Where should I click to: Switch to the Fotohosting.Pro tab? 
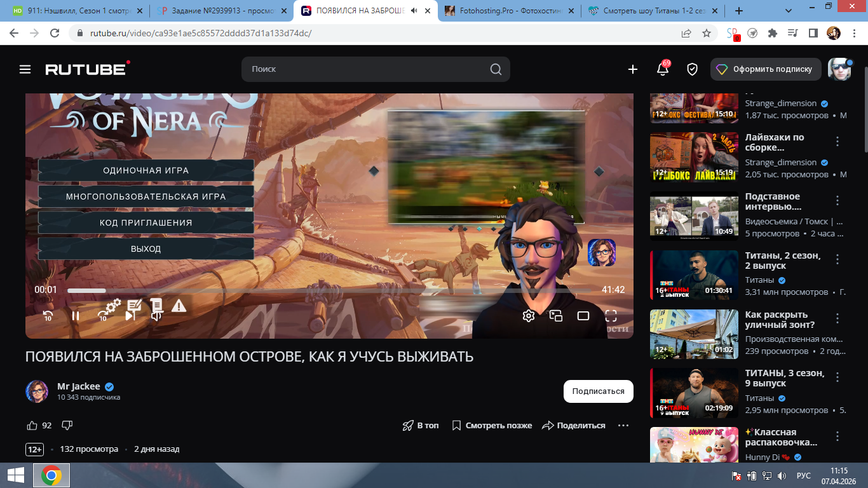(x=510, y=11)
